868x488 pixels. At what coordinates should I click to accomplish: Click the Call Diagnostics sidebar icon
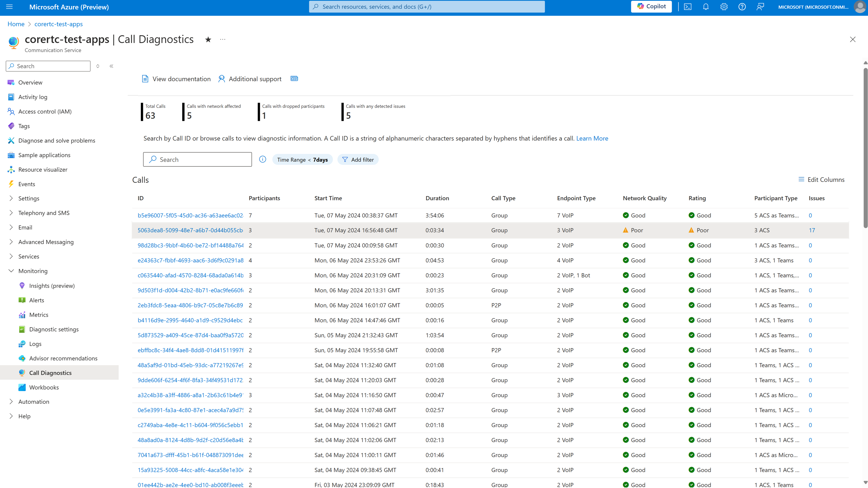(22, 372)
